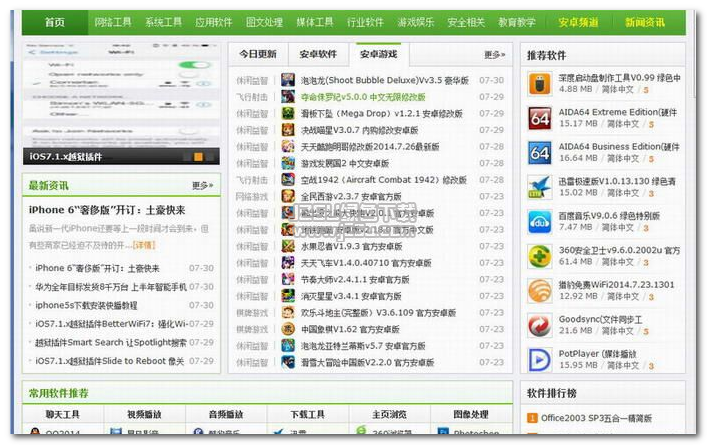Click the 空战1942 Aircraft Combat icon

tap(288, 180)
